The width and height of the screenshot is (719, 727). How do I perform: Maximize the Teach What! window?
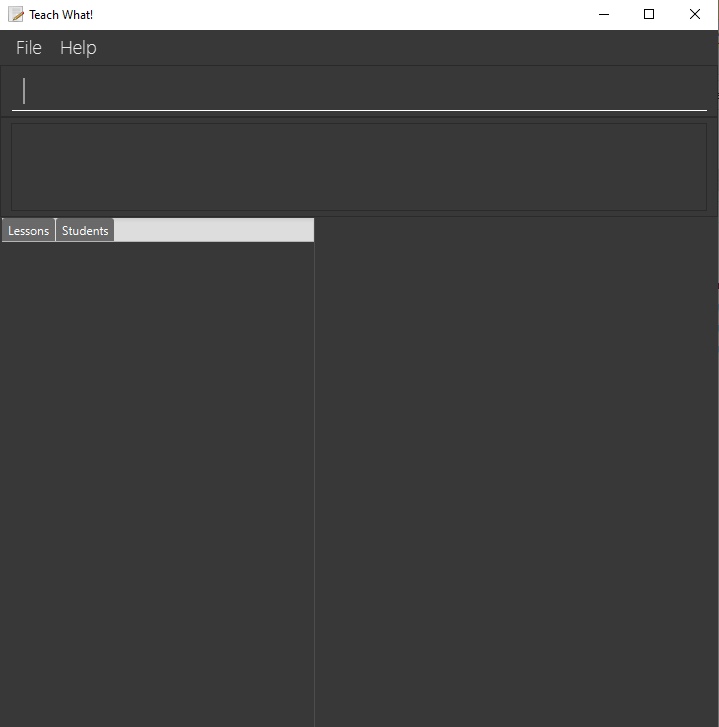pos(649,14)
